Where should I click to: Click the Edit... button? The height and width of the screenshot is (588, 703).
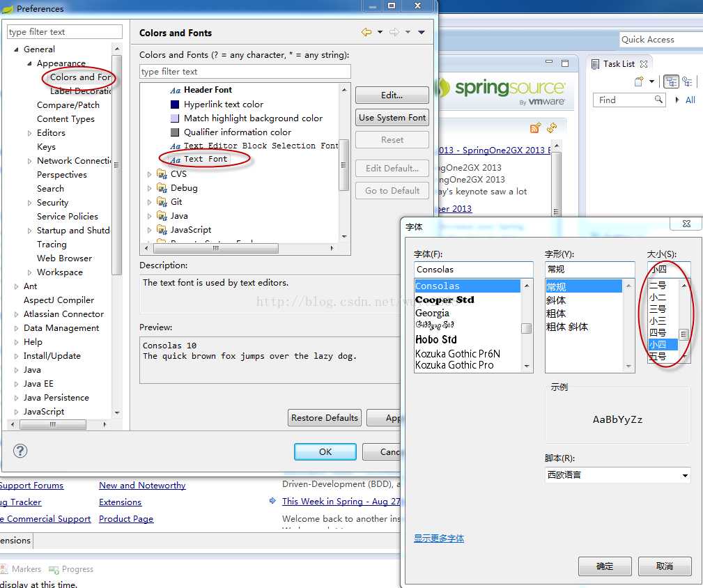(x=392, y=95)
